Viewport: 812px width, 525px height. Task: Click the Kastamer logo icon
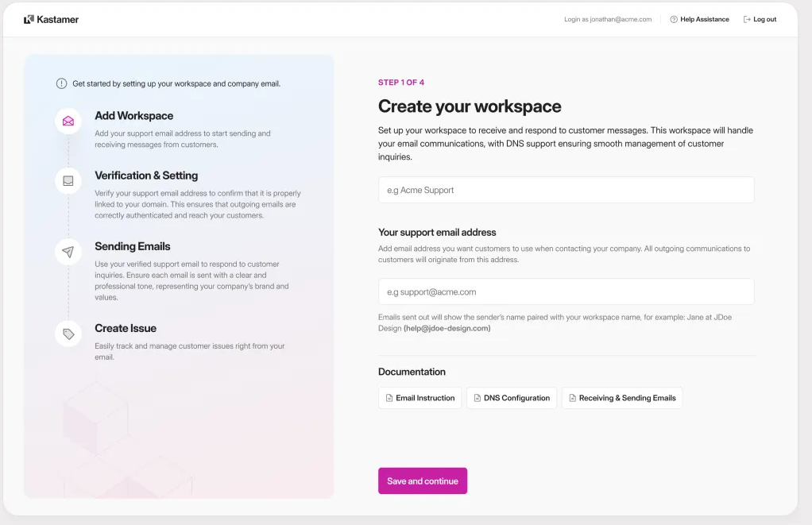coord(29,19)
